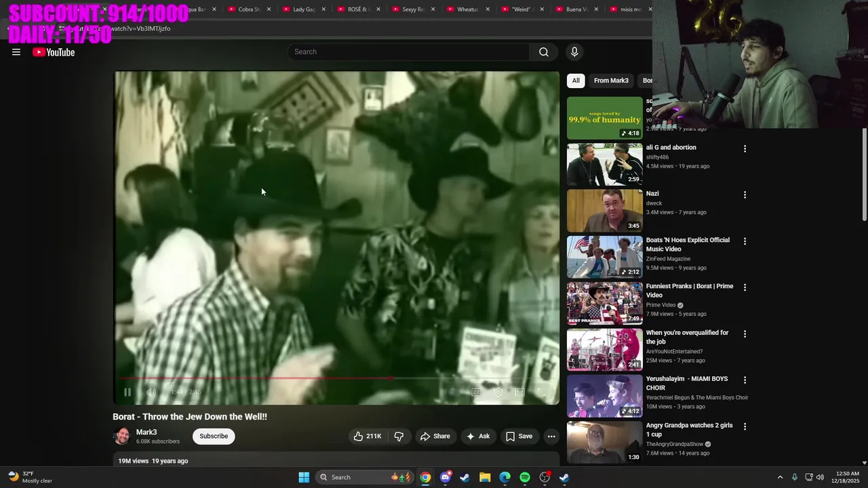Start voice search with the microphone icon
The image size is (868, 488).
574,52
